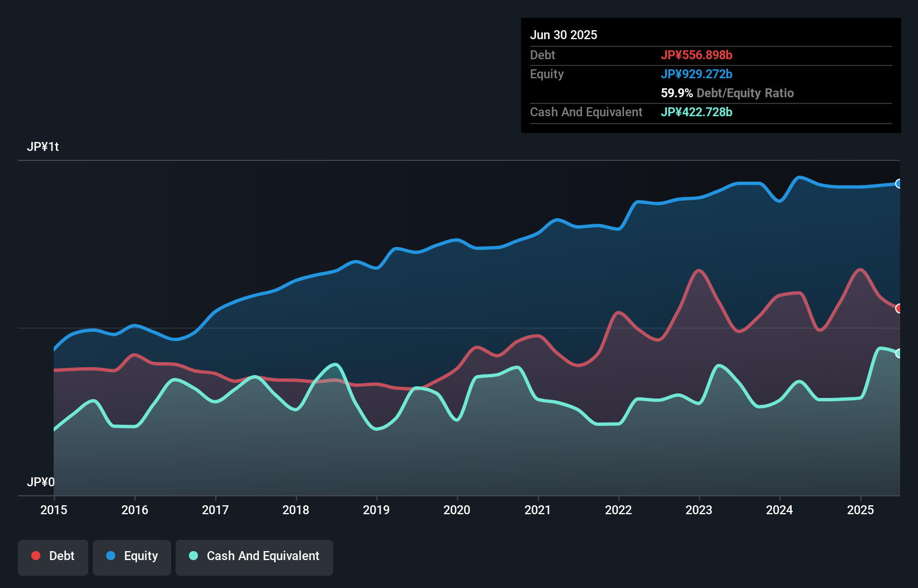The image size is (918, 588).
Task: Toggle the Equity series visibility
Action: tap(131, 556)
